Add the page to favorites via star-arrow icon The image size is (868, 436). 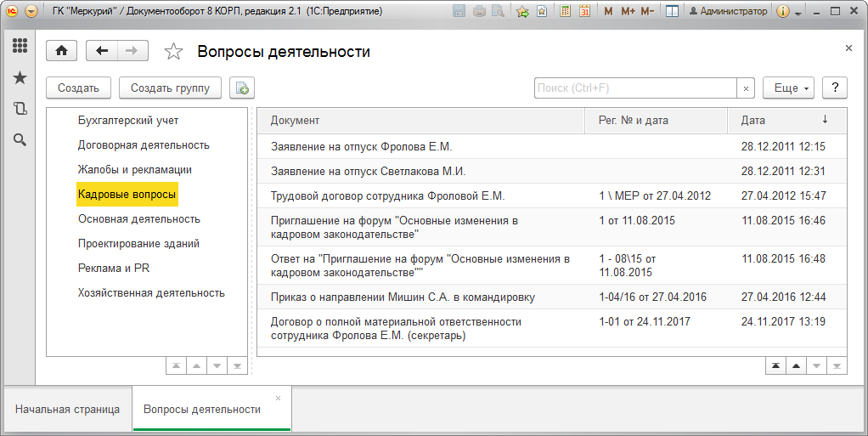[522, 11]
